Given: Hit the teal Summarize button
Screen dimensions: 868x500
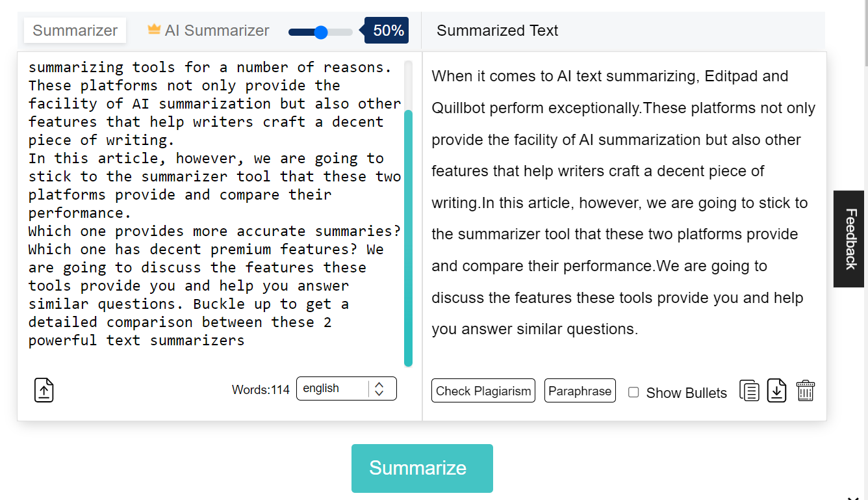Looking at the screenshot, I should (422, 468).
